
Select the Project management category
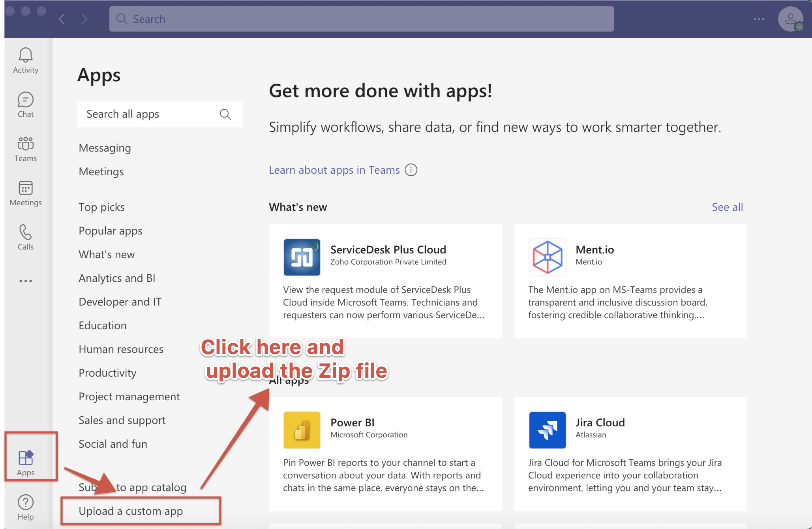(x=129, y=397)
